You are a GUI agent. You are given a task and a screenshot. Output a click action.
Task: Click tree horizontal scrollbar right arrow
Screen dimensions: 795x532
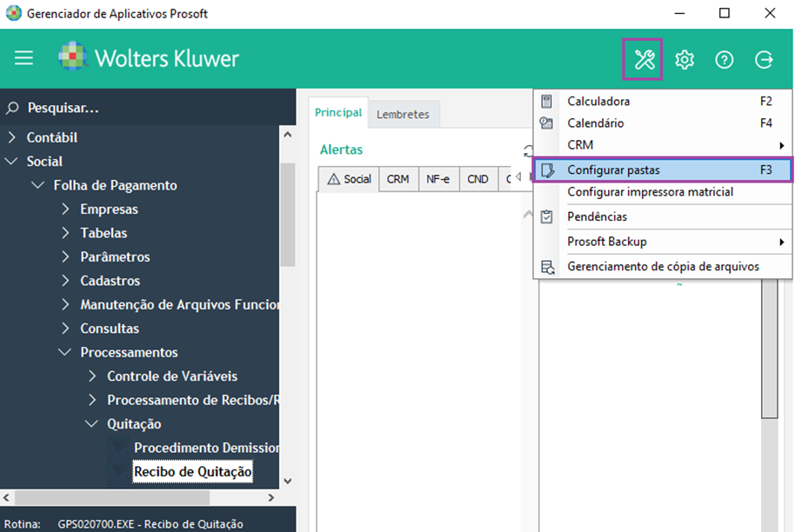[271, 497]
